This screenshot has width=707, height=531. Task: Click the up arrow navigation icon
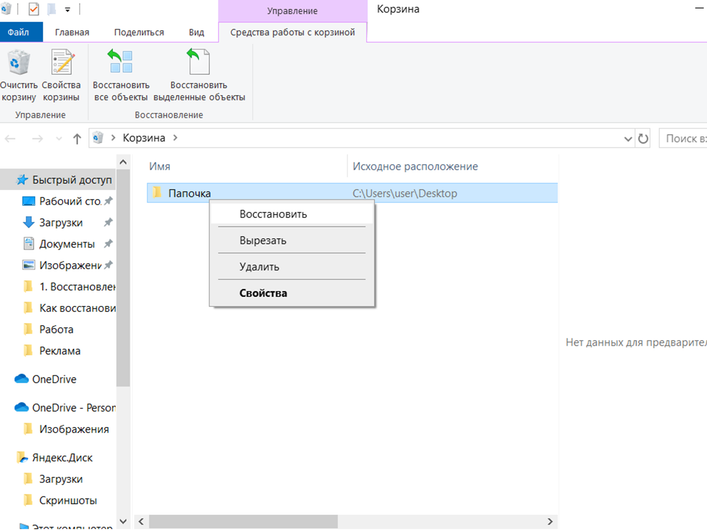[x=77, y=138]
